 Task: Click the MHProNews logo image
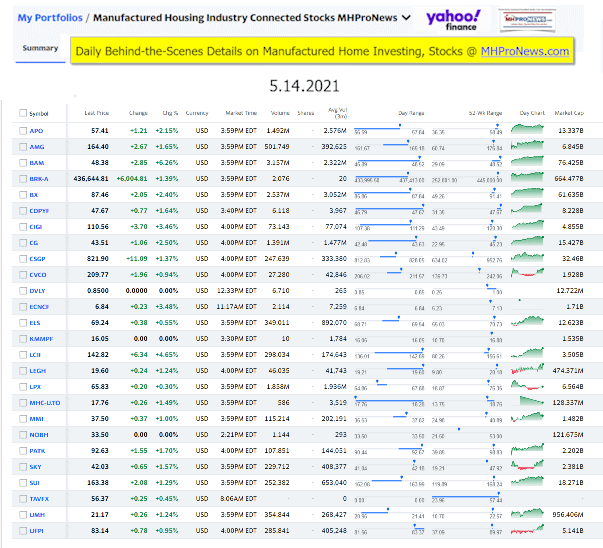pos(533,18)
